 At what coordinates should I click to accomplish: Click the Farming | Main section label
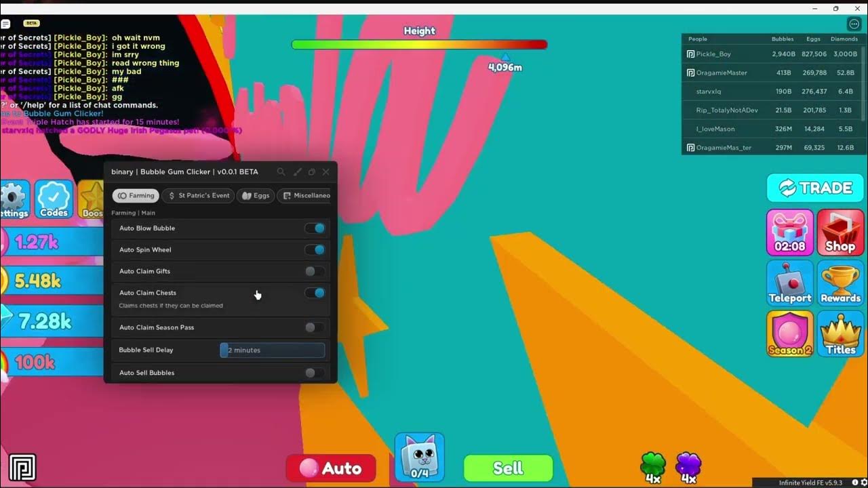tap(134, 213)
